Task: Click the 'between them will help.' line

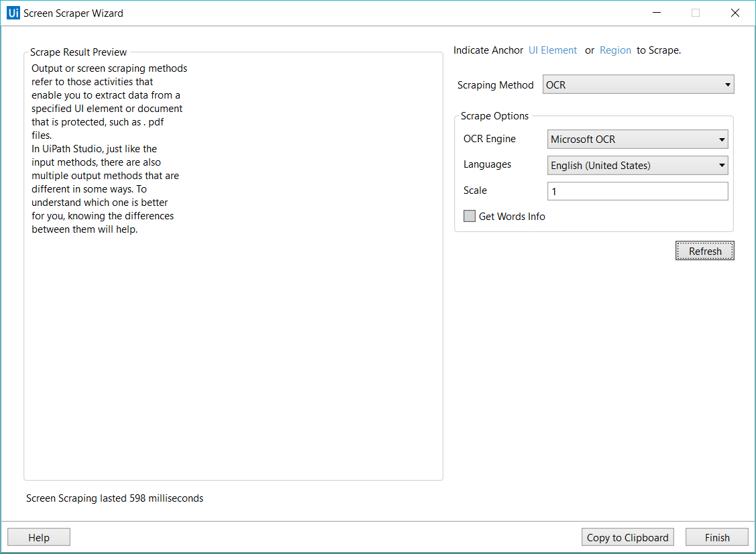Action: click(85, 229)
